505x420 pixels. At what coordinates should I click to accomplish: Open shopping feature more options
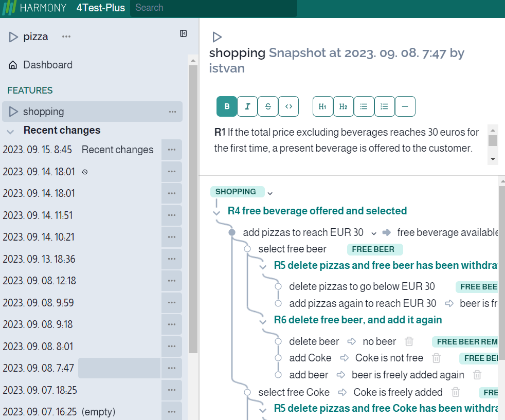pos(172,112)
